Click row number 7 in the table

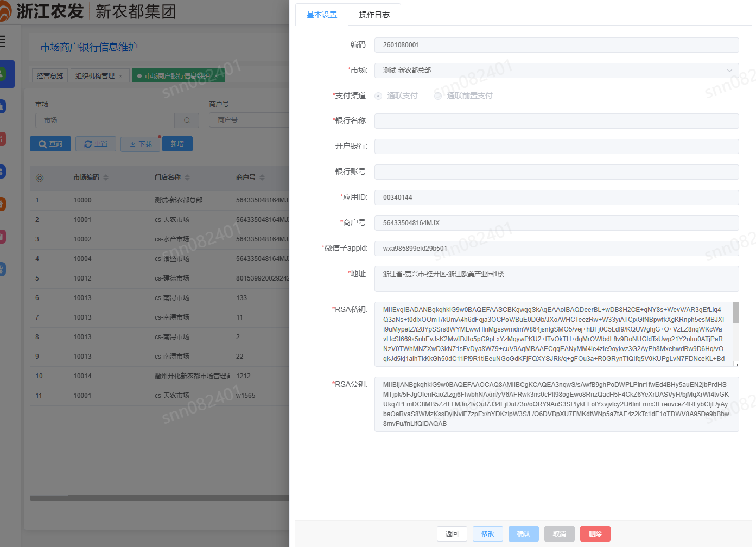pyautogui.click(x=37, y=317)
